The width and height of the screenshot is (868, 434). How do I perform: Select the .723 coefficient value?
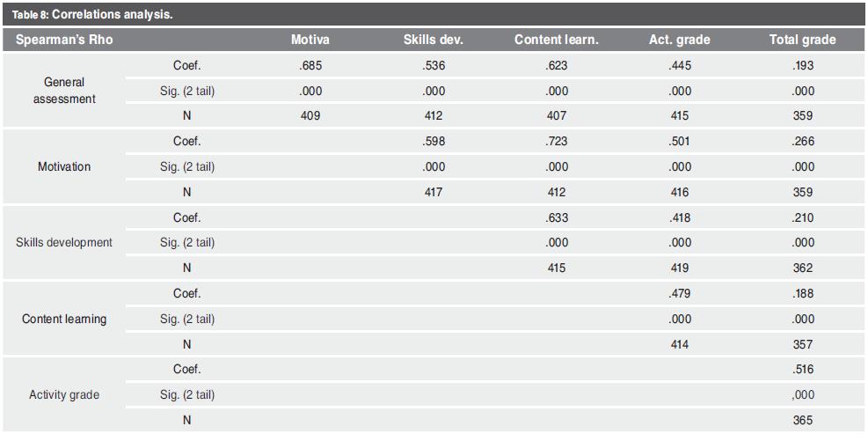point(556,141)
